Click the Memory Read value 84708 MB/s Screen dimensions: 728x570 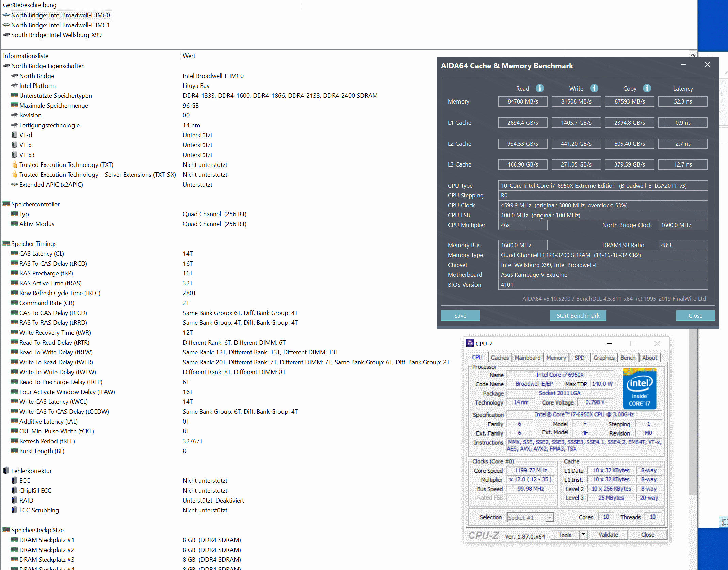[523, 101]
